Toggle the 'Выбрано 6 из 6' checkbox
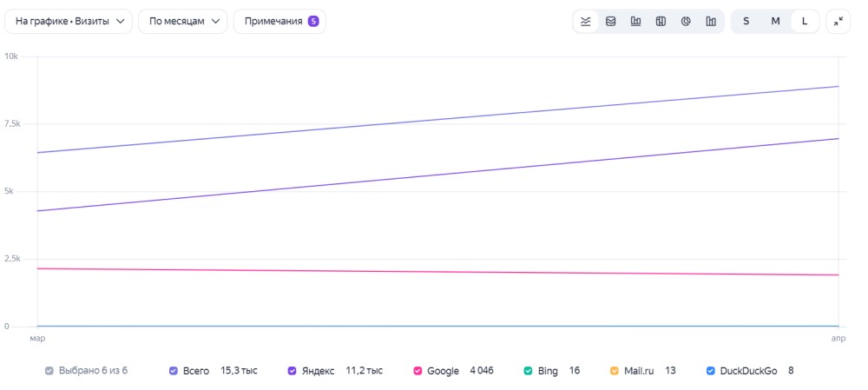 (49, 371)
